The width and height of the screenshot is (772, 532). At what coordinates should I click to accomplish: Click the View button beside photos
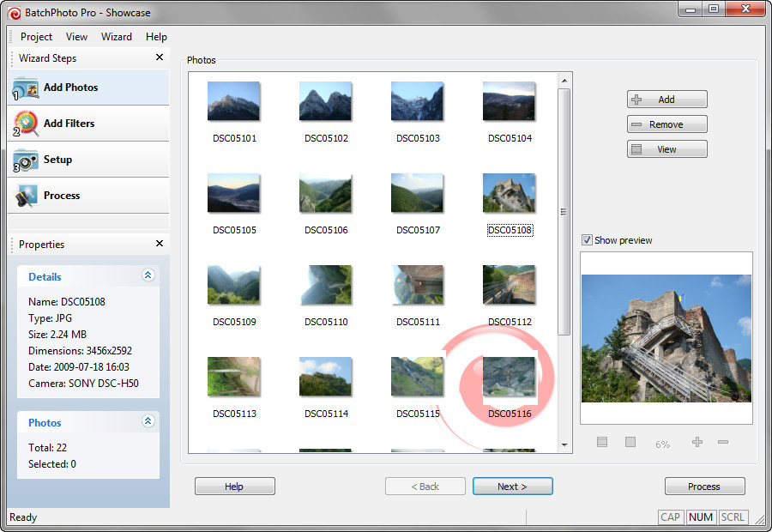[x=667, y=149]
